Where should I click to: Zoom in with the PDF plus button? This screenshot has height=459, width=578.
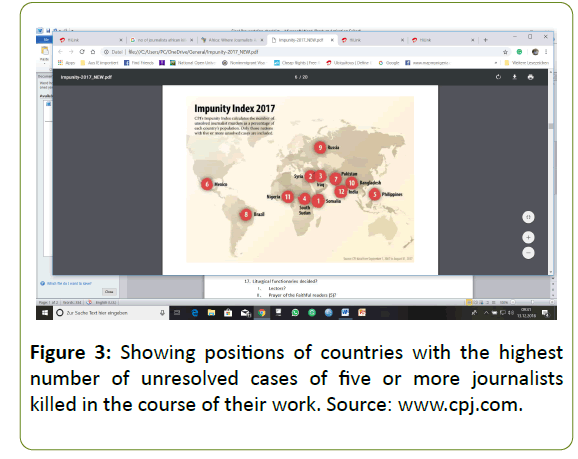click(528, 237)
